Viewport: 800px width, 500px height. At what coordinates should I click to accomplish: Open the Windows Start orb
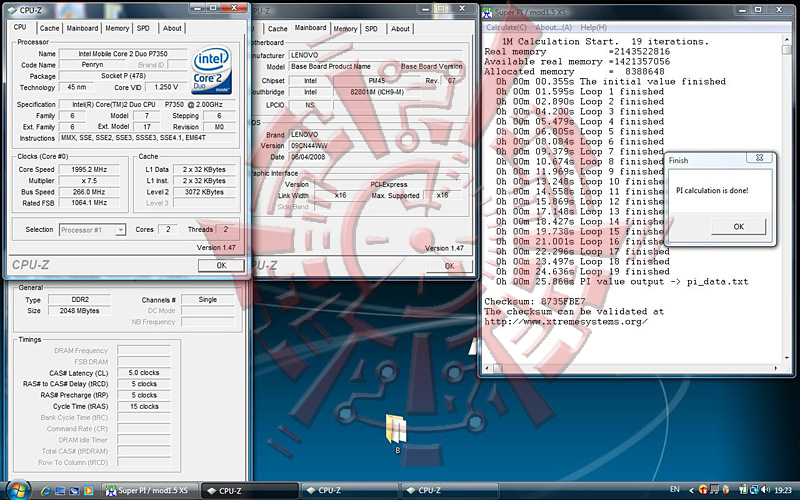(x=17, y=490)
